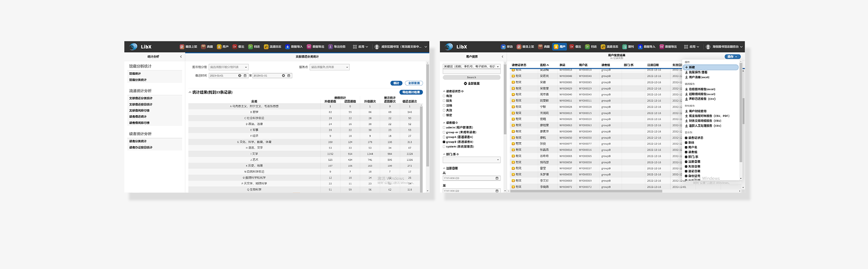Open 导出任务 from the left window toolbar
Image resolution: width=868 pixels, height=269 pixels.
click(337, 47)
